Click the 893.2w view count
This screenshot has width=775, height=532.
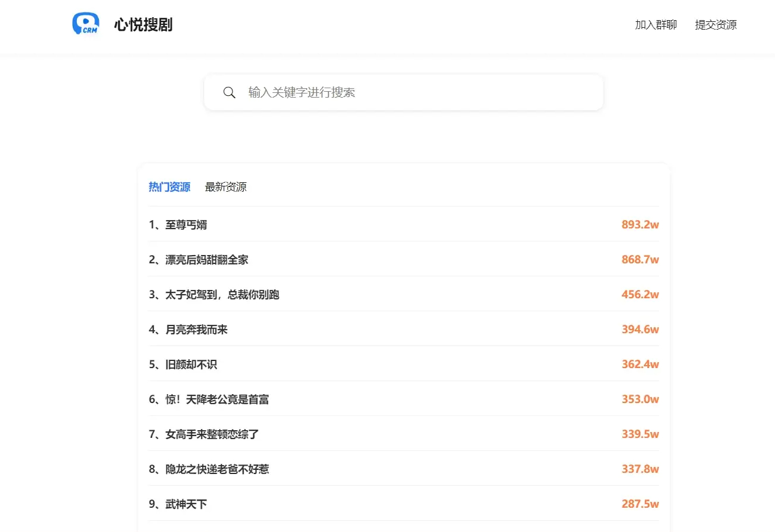640,224
